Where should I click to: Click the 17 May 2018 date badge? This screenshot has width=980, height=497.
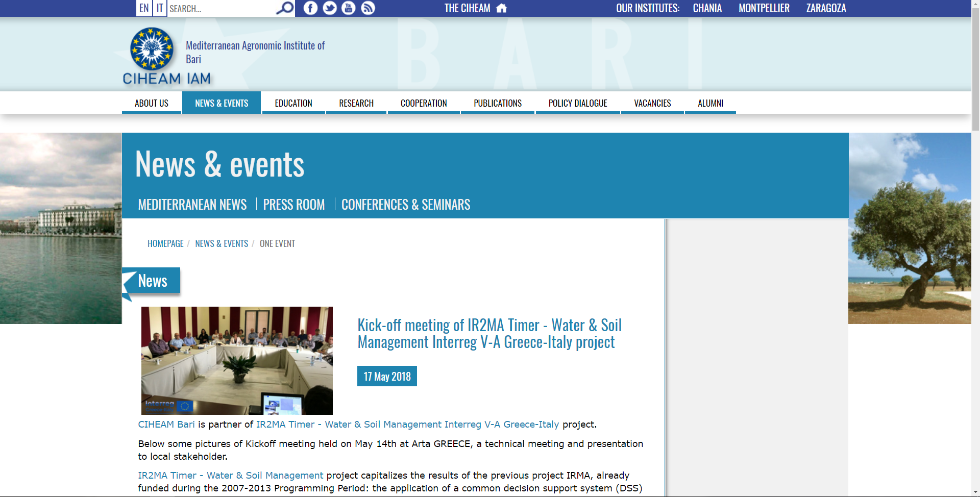coord(387,376)
